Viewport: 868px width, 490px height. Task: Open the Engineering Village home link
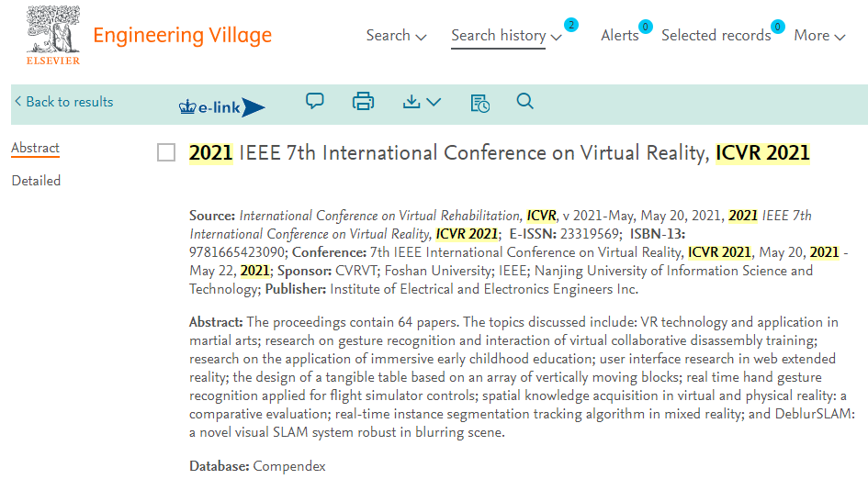[x=182, y=36]
